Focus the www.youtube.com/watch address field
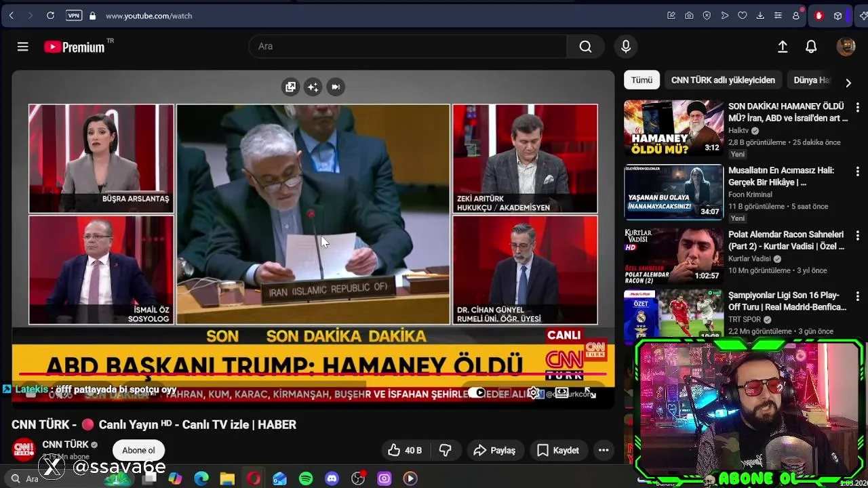This screenshot has width=868, height=488. (149, 16)
